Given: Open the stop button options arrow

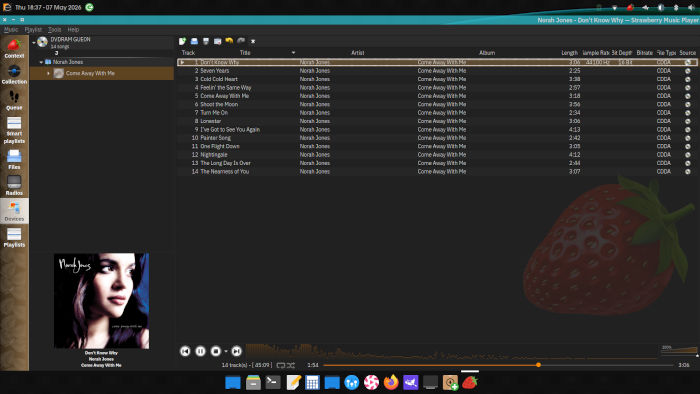Looking at the screenshot, I should (x=225, y=352).
